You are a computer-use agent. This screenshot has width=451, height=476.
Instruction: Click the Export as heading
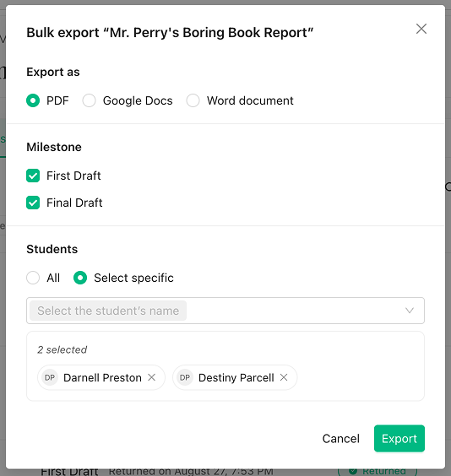[53, 72]
